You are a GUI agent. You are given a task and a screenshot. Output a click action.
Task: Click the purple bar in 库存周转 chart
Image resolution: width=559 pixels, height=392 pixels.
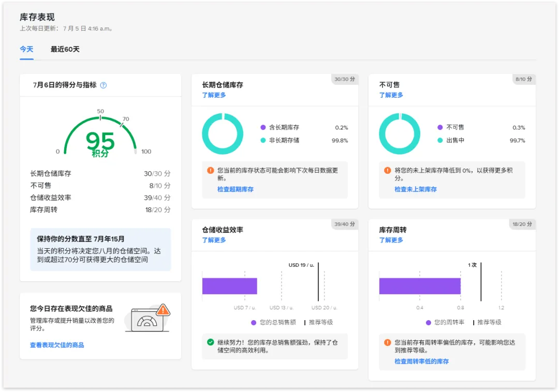[x=420, y=286]
